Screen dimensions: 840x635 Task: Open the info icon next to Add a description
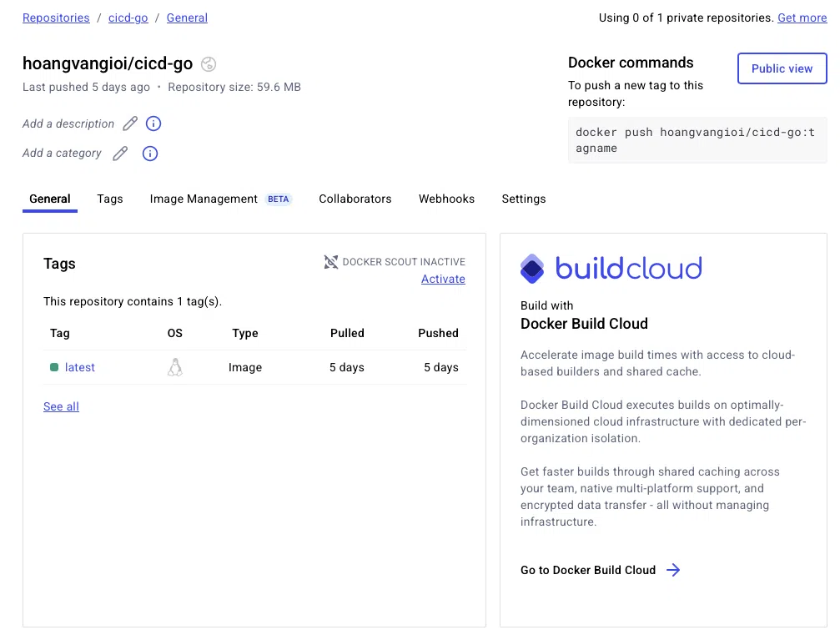[153, 123]
